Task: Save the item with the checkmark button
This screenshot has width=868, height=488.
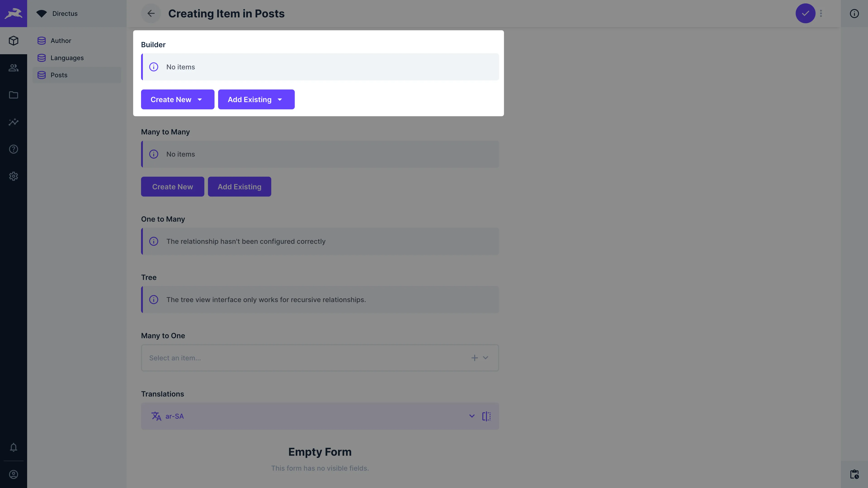Action: click(805, 14)
